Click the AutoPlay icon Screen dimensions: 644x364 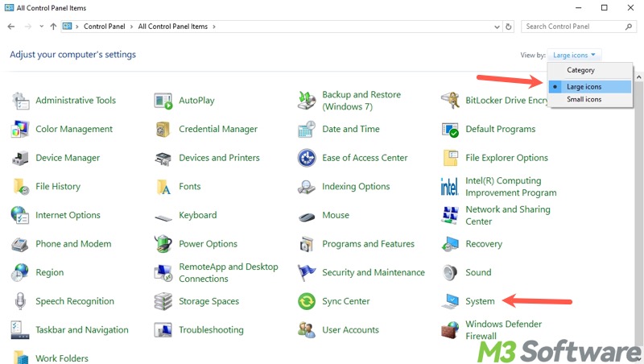pyautogui.click(x=163, y=101)
